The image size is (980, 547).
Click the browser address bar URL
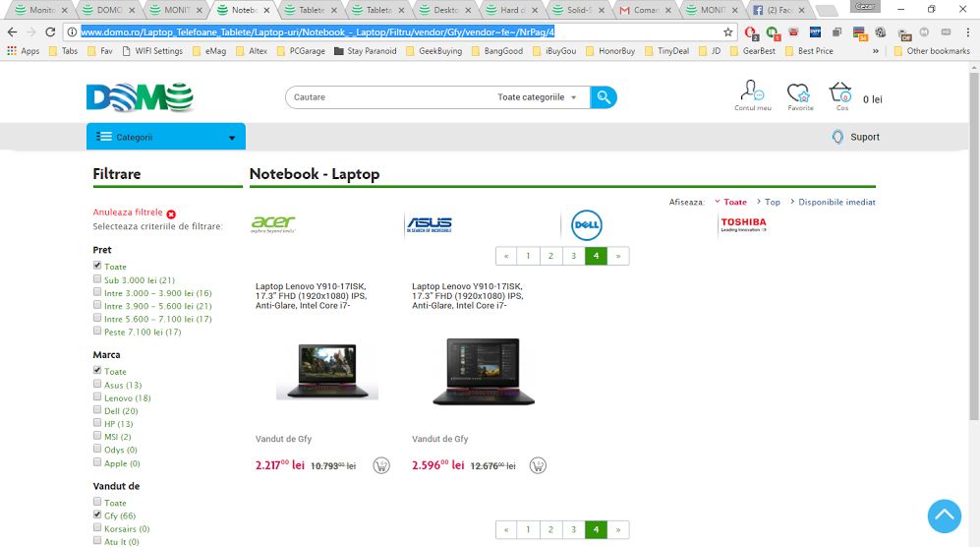(317, 31)
